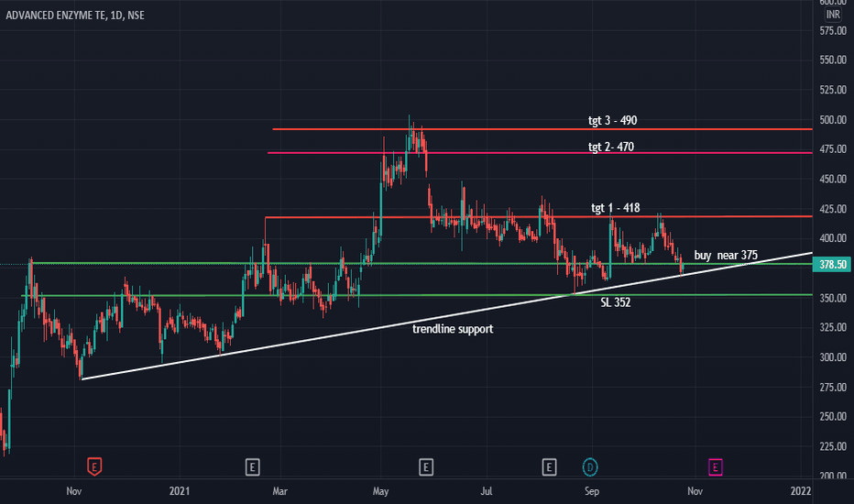Click the 350.00 price axis label
This screenshot has width=854, height=504.
(x=833, y=298)
